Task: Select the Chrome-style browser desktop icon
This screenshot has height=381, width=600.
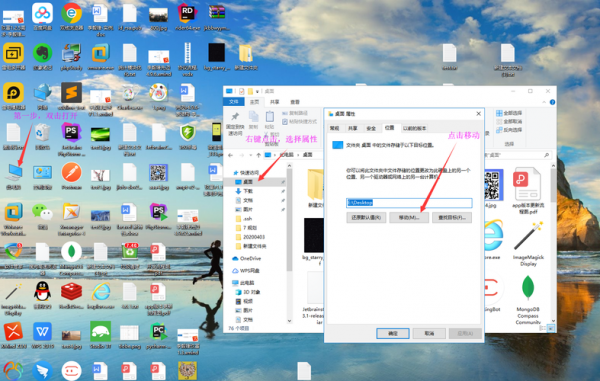Action: coord(71,17)
